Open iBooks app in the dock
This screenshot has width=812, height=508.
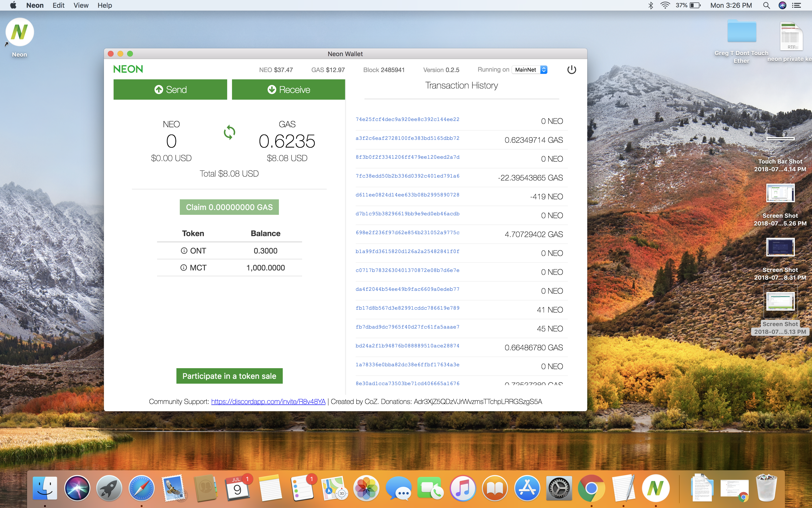point(495,488)
